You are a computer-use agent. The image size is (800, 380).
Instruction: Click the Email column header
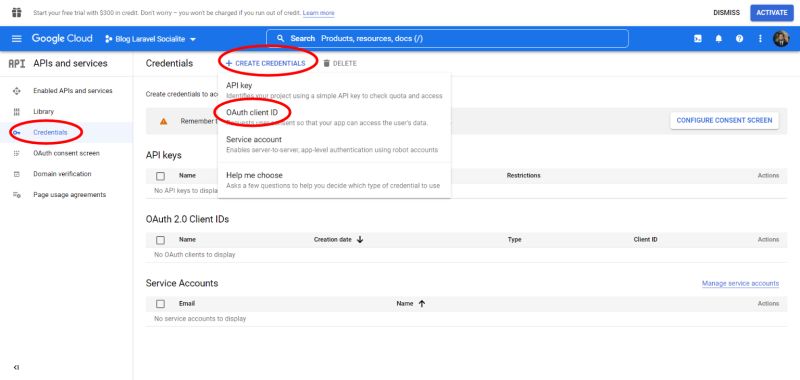point(187,303)
